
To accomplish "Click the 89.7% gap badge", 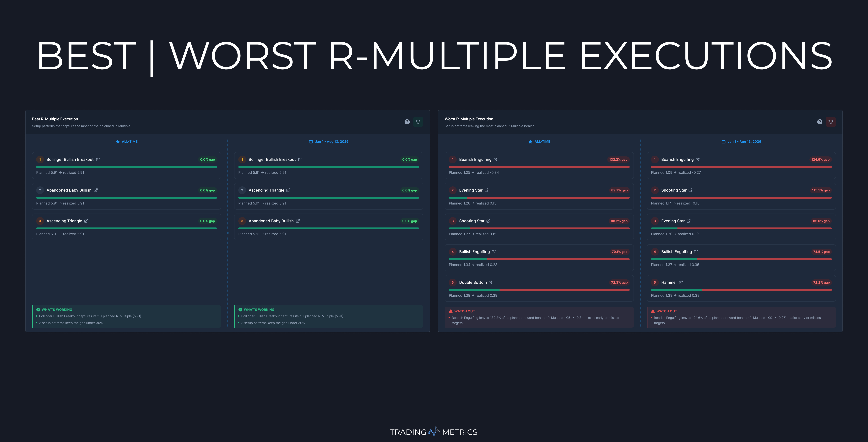I will 619,190.
